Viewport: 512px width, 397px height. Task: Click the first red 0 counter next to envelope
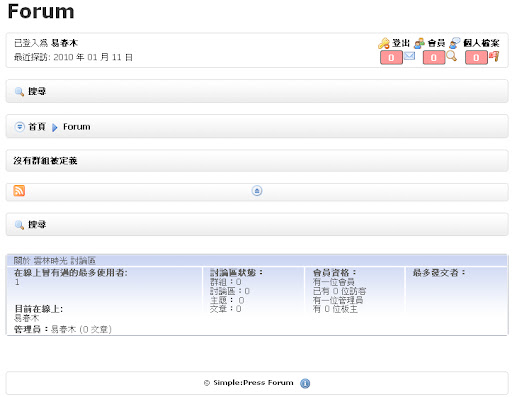[391, 58]
